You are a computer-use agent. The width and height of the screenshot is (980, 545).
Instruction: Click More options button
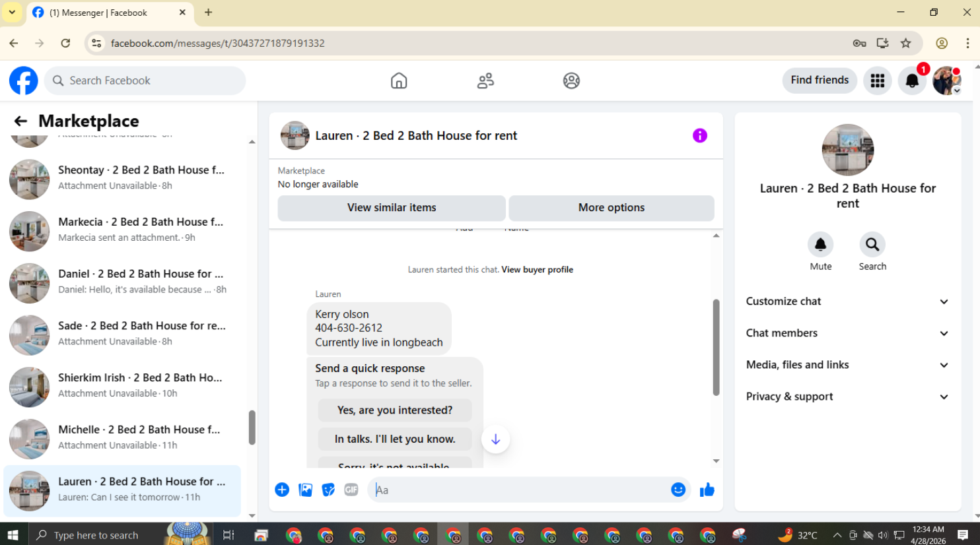pos(612,208)
